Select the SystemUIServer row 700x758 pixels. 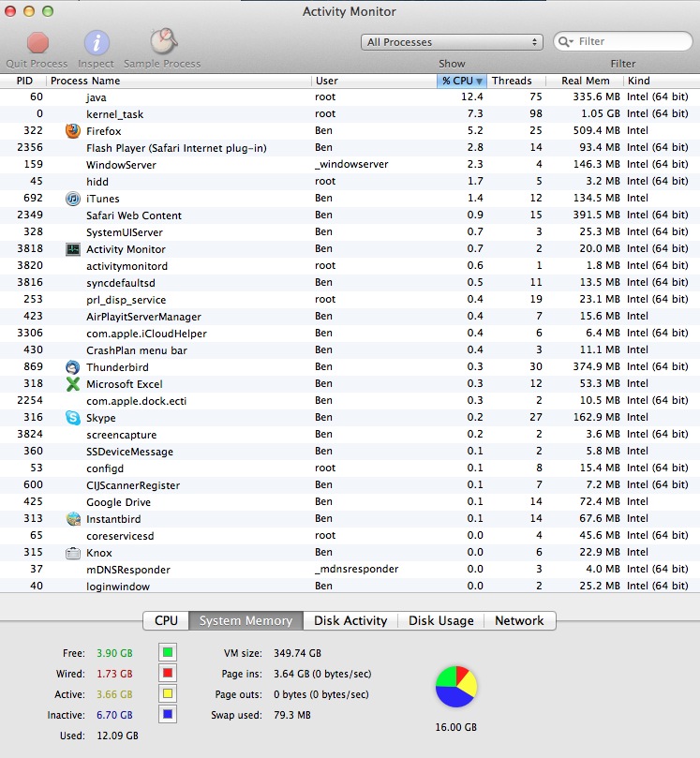click(350, 232)
